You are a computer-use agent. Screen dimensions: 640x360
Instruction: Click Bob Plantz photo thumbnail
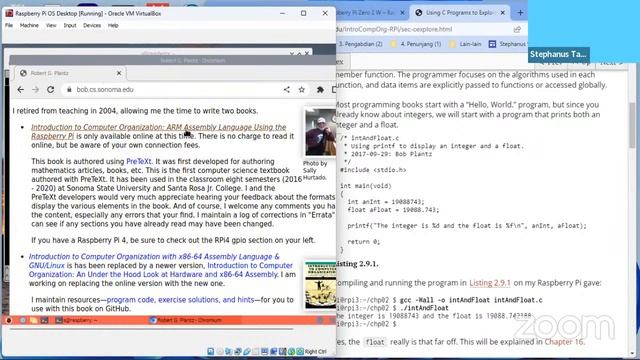pos(320,132)
